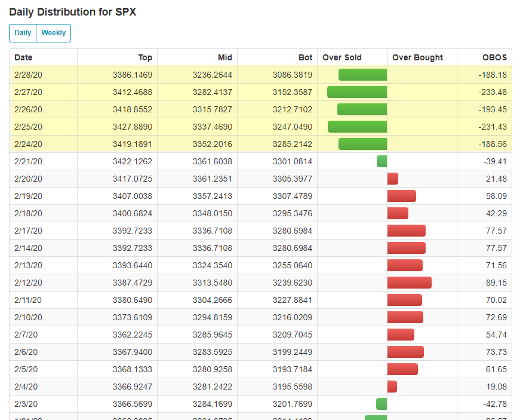Switch to the Weekly view button

click(x=53, y=33)
